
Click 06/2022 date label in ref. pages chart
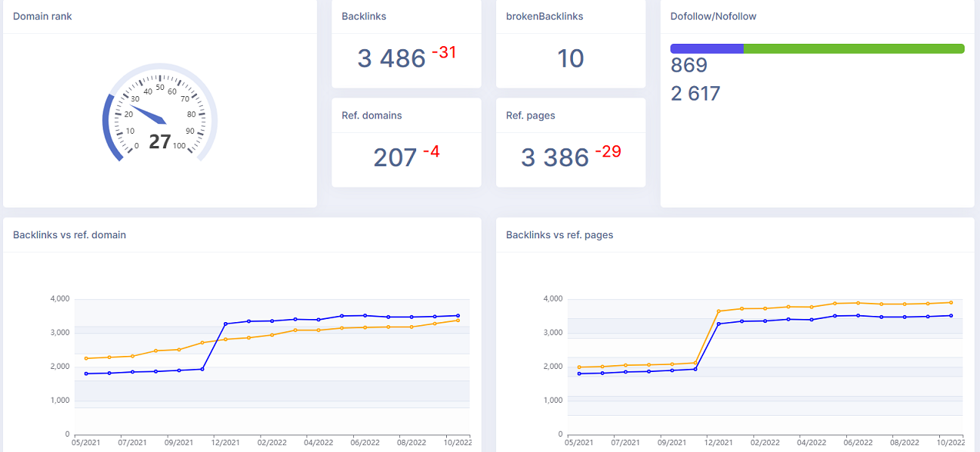coord(858,443)
